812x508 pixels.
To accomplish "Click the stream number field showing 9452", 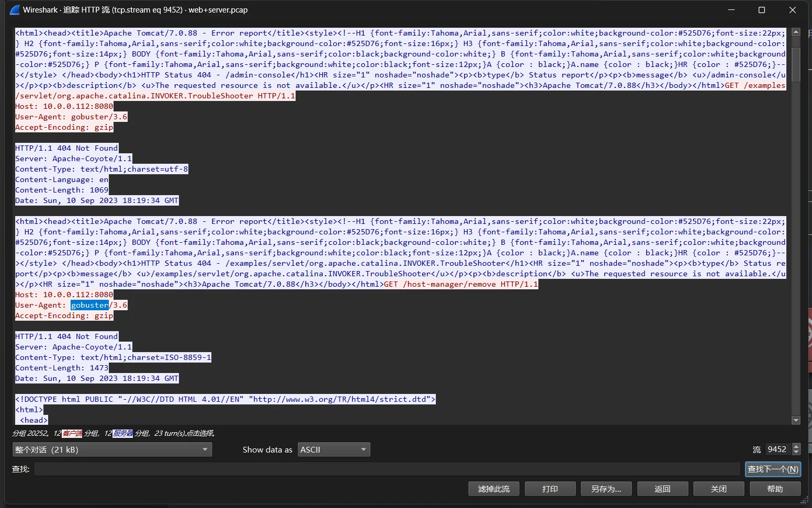I will click(x=778, y=449).
